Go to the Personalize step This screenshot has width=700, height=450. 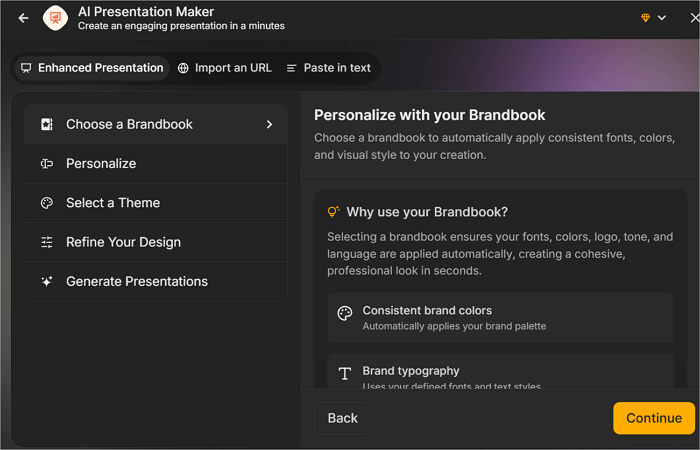[101, 163]
